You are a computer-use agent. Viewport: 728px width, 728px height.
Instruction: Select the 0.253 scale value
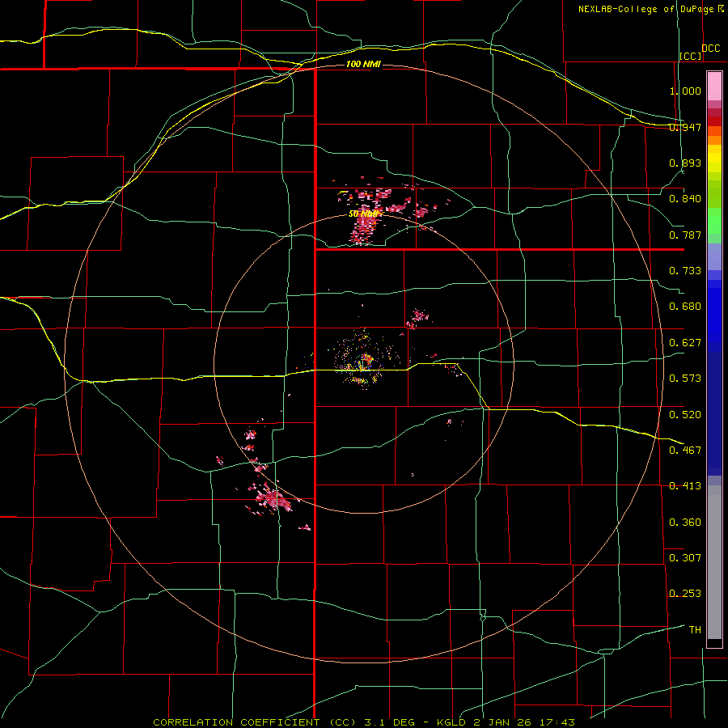coord(685,594)
